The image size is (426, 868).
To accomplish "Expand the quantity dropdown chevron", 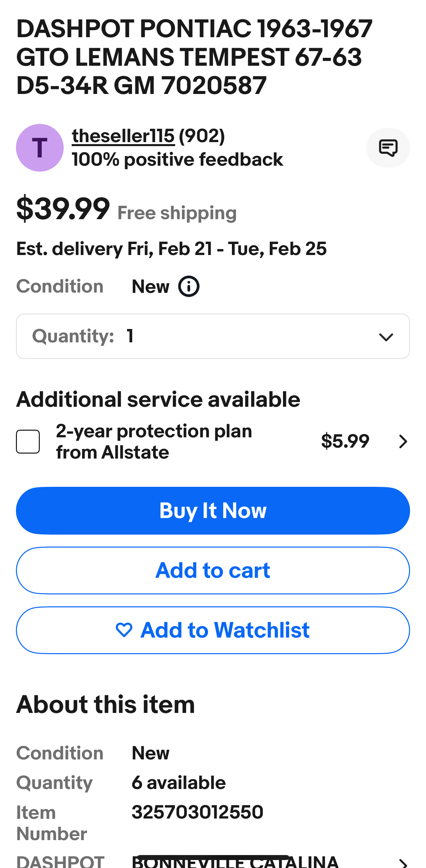I will pyautogui.click(x=386, y=337).
